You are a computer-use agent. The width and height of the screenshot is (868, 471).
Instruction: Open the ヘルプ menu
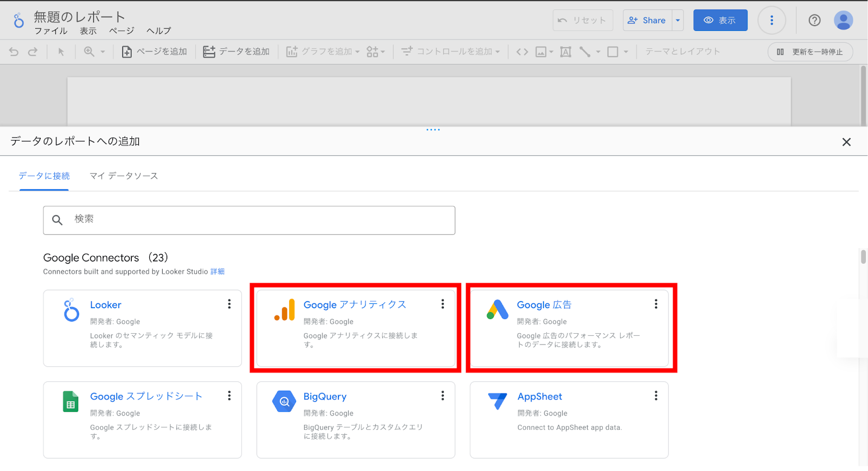click(x=158, y=31)
